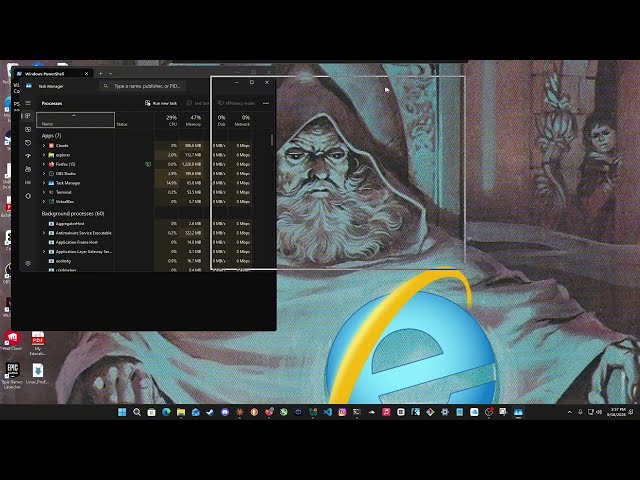The height and width of the screenshot is (480, 640).
Task: Expand Antimalware Service Executable row
Action: (44, 233)
